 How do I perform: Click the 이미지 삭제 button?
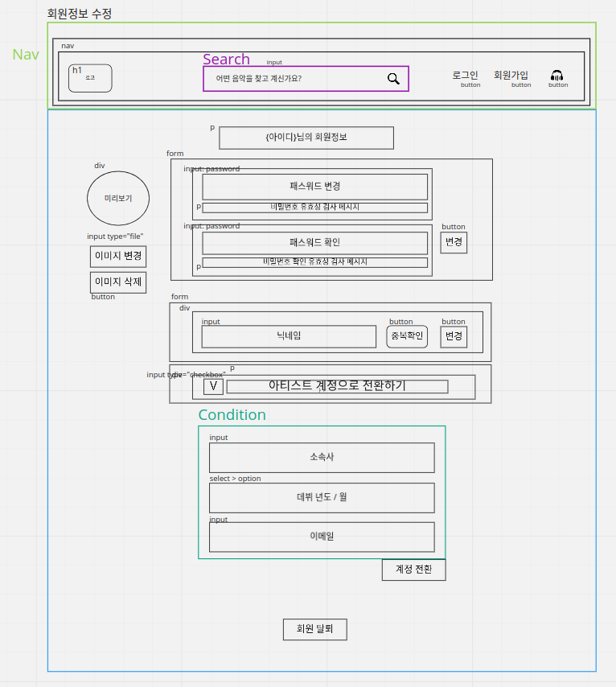click(118, 282)
